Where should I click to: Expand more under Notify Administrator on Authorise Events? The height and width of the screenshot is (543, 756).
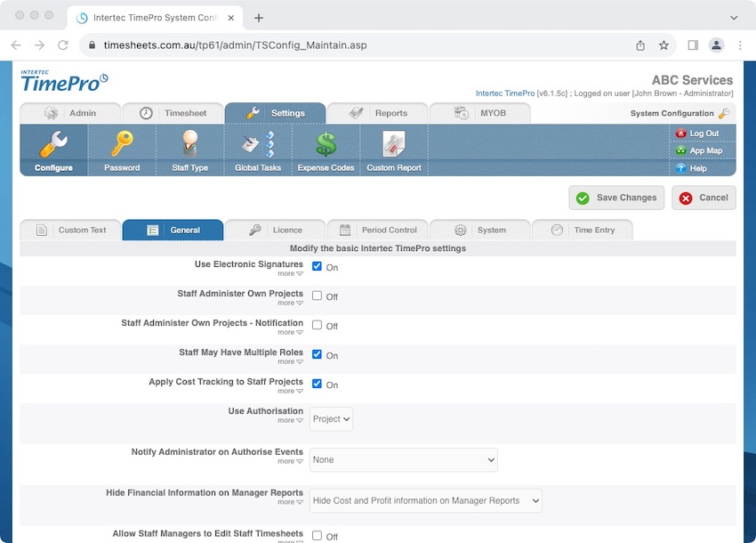pyautogui.click(x=290, y=461)
